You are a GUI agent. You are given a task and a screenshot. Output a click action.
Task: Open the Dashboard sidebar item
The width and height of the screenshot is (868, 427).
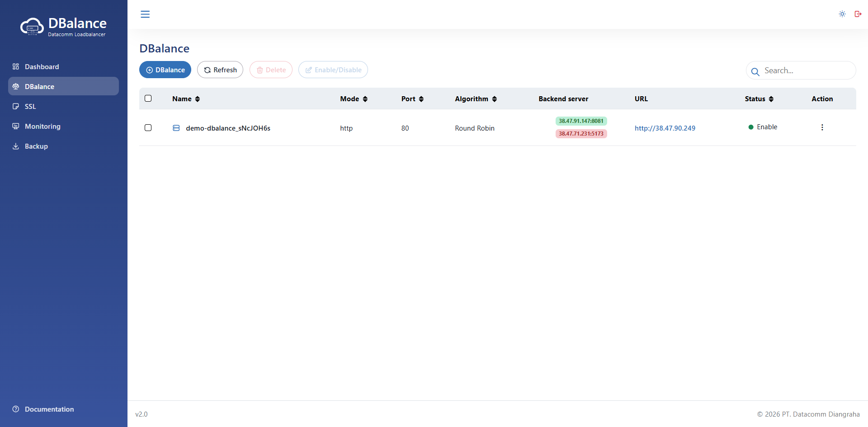tap(42, 67)
